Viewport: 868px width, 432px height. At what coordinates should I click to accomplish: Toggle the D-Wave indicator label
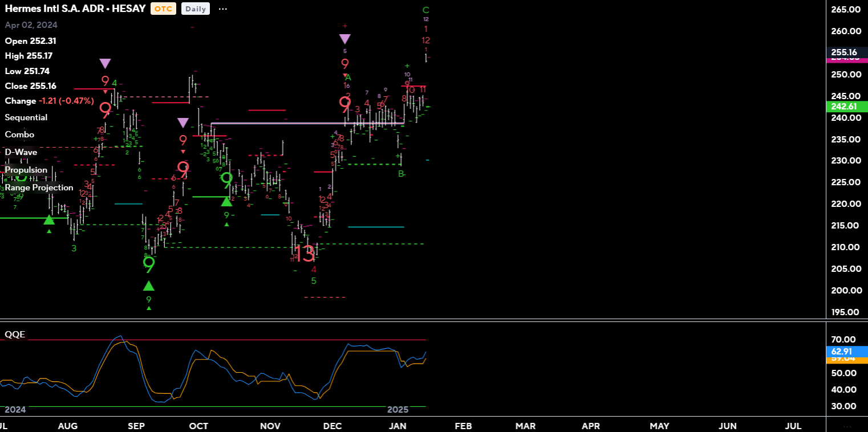coord(21,152)
